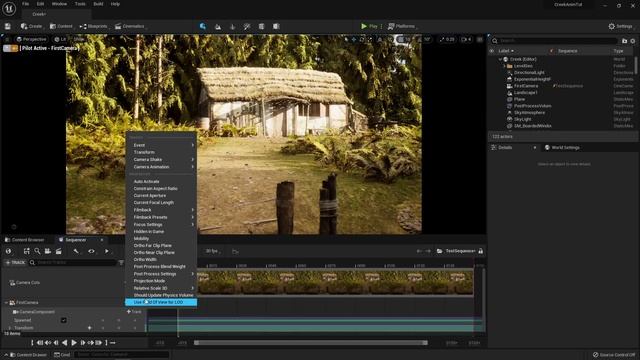Open the Create dropdown in the toolbar
The image size is (640, 360).
pos(32,26)
